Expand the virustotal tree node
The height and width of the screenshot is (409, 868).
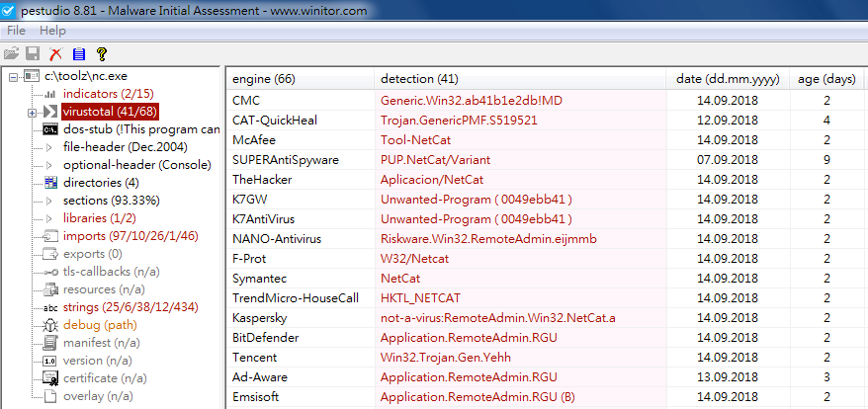coord(32,113)
